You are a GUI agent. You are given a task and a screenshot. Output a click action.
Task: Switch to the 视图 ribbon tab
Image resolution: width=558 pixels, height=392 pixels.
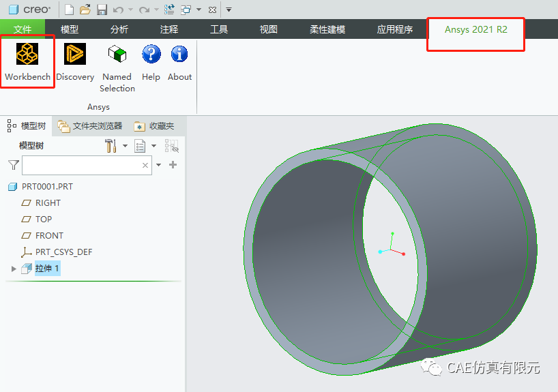[x=269, y=29]
